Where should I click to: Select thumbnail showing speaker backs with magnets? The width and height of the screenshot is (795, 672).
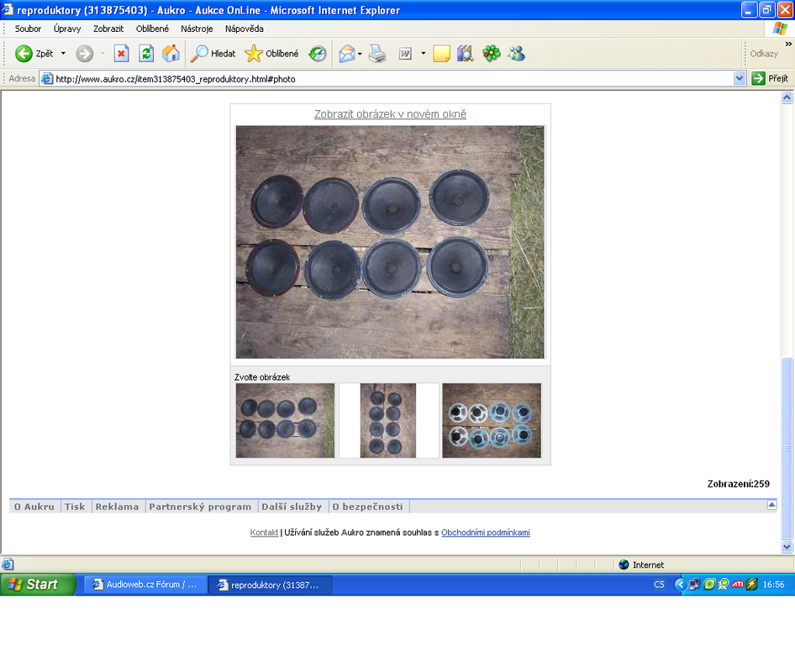[492, 421]
